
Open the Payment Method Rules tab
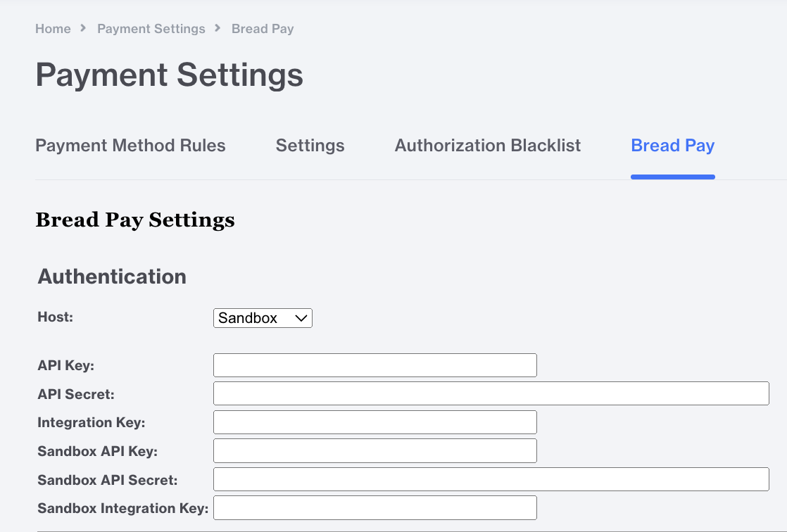click(x=130, y=146)
